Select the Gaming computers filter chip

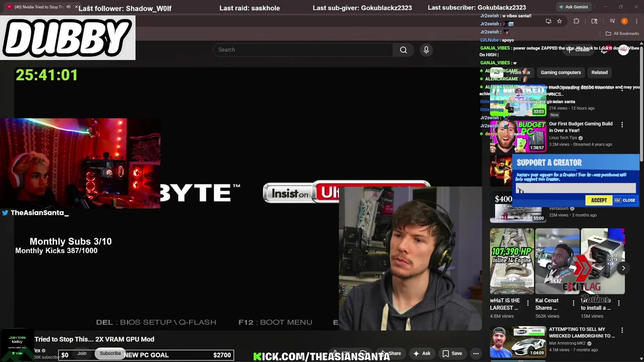tap(560, 72)
